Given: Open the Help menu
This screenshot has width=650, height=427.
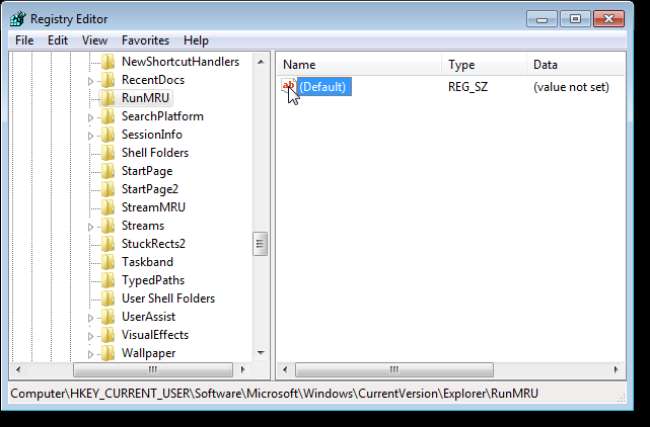Looking at the screenshot, I should [x=196, y=41].
